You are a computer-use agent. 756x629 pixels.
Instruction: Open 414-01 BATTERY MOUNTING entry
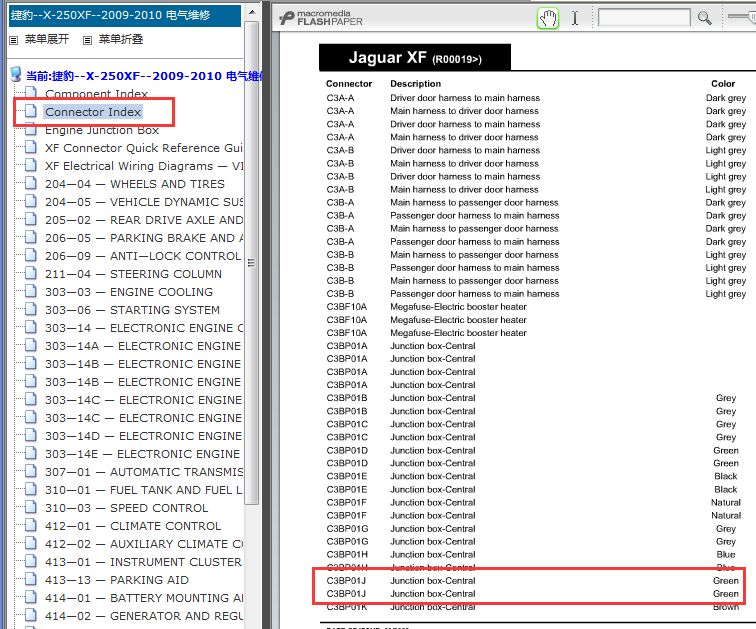[144, 598]
